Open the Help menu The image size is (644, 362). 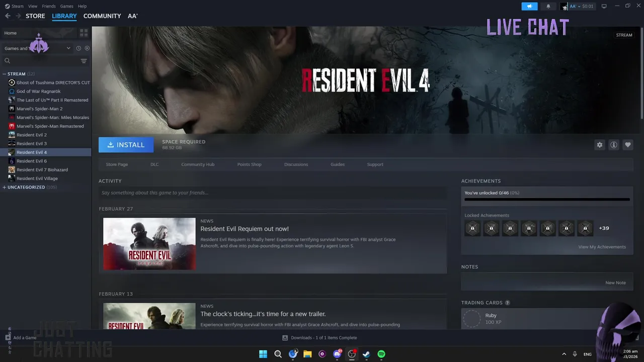coord(82,6)
